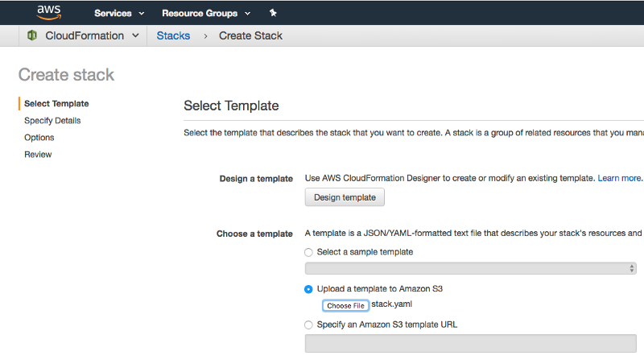Jump to the Review step

[x=38, y=155]
